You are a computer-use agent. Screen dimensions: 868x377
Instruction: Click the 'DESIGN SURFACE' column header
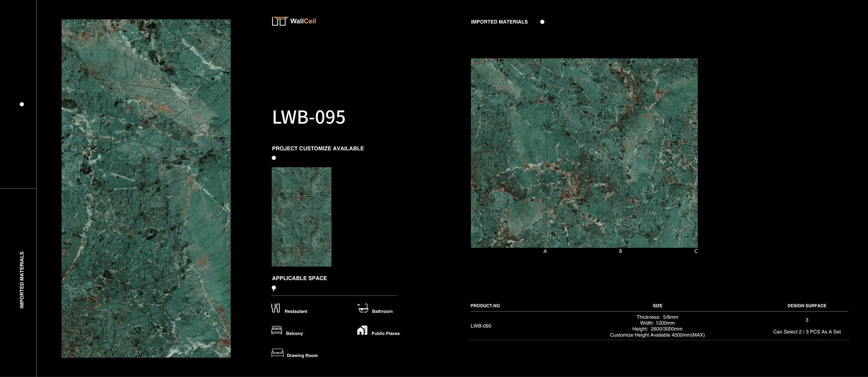pyautogui.click(x=807, y=306)
